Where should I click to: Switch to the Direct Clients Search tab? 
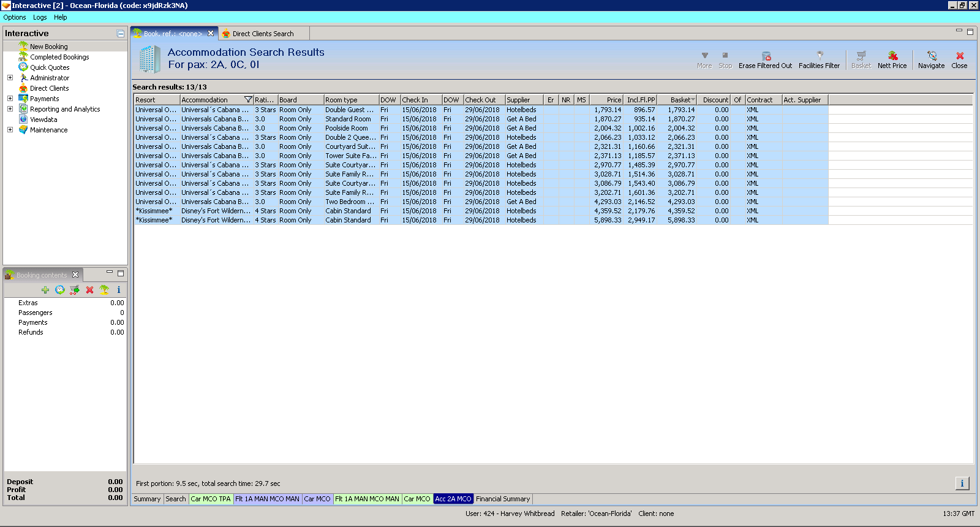click(263, 34)
